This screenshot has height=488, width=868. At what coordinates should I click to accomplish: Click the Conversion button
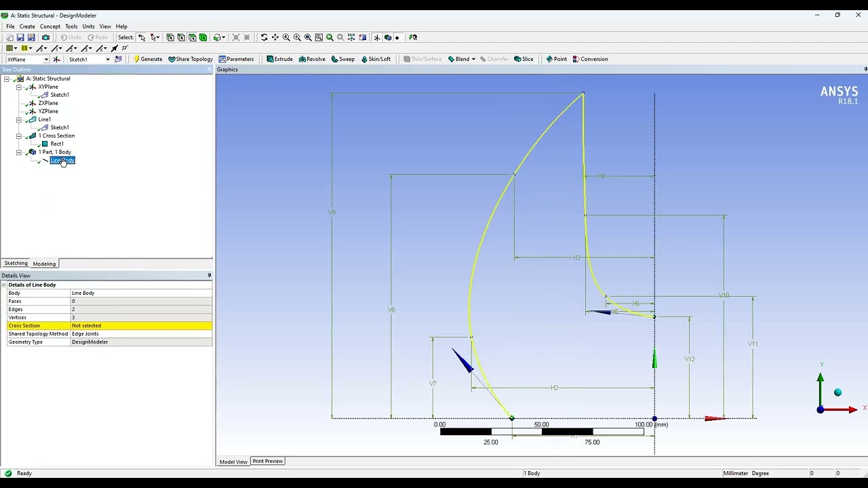591,59
